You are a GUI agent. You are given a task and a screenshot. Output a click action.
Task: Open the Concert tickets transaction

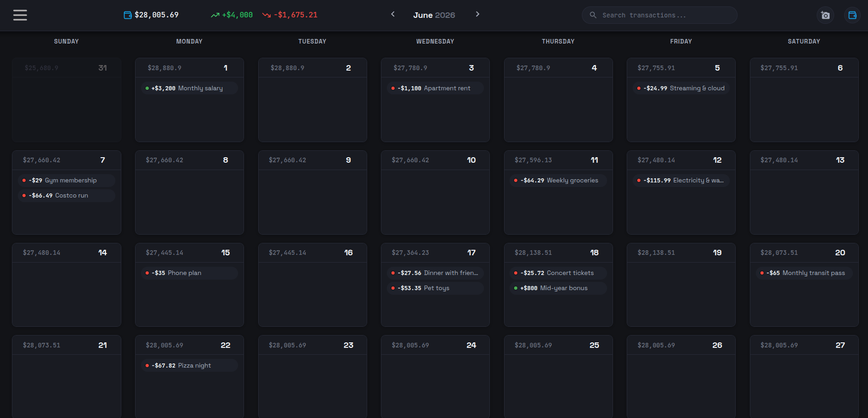[558, 273]
